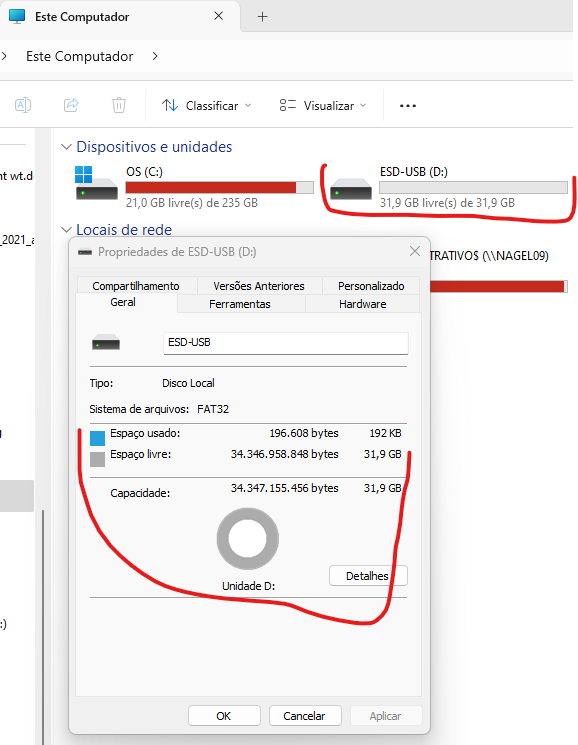Collapse the Dispositivos e unidades group
The height and width of the screenshot is (745, 578).
click(x=66, y=147)
